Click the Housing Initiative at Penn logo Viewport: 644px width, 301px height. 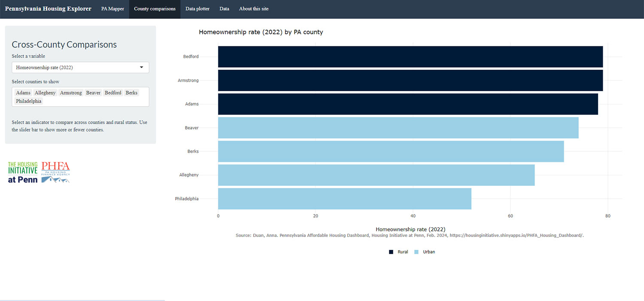pyautogui.click(x=22, y=172)
